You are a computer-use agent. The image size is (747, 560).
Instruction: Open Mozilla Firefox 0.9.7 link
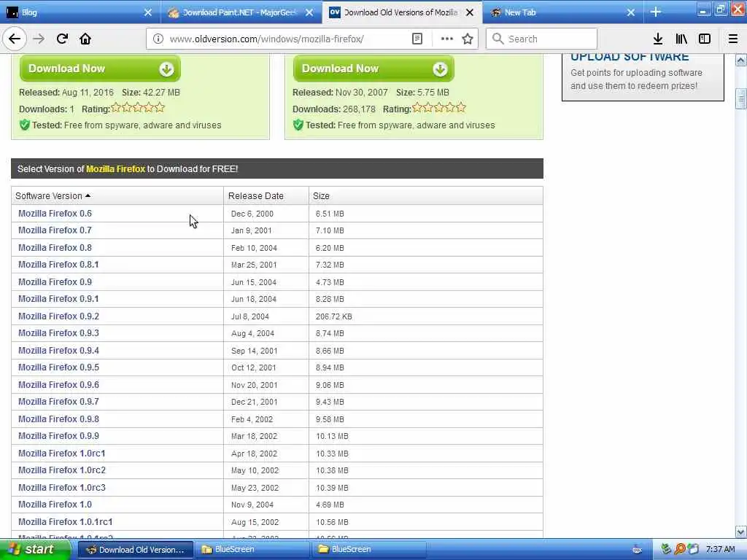tap(58, 402)
